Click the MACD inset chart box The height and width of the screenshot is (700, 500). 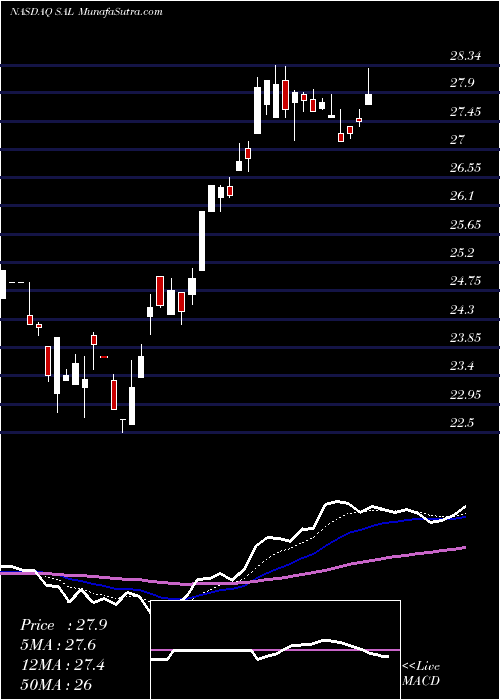point(275,650)
